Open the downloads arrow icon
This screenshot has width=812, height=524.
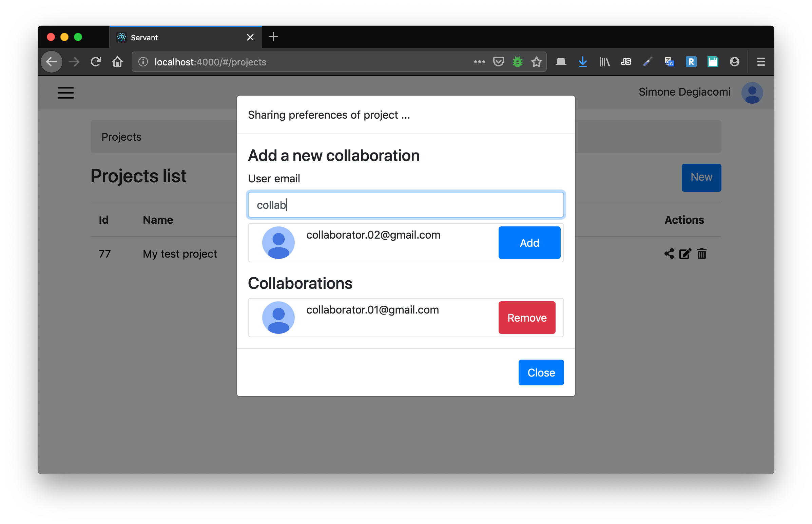click(582, 62)
